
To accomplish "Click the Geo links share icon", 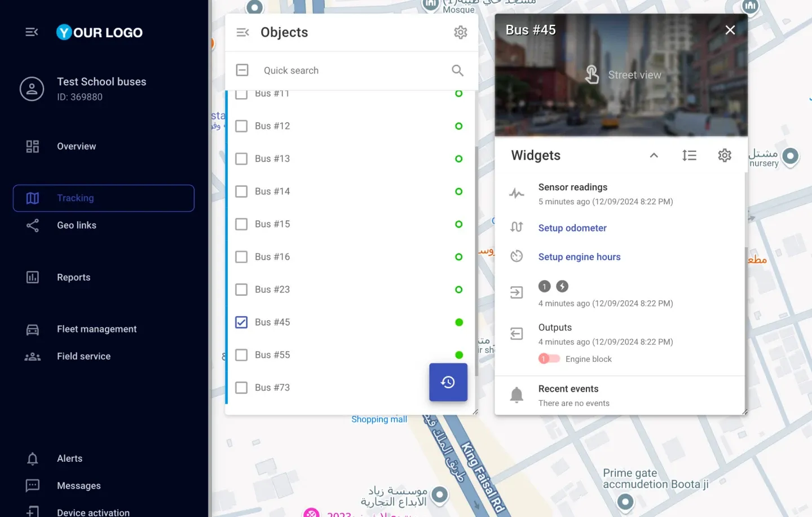I will coord(33,225).
